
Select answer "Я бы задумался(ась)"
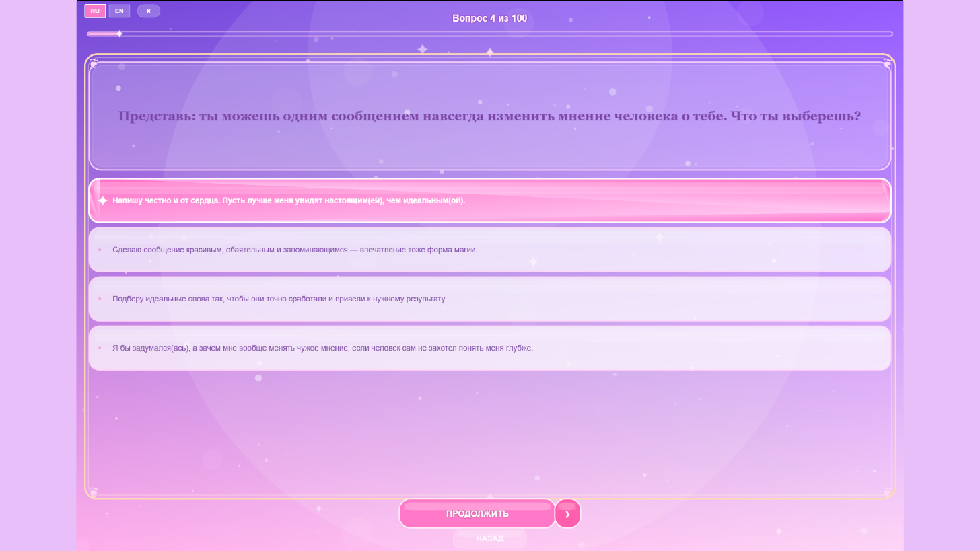tap(490, 348)
